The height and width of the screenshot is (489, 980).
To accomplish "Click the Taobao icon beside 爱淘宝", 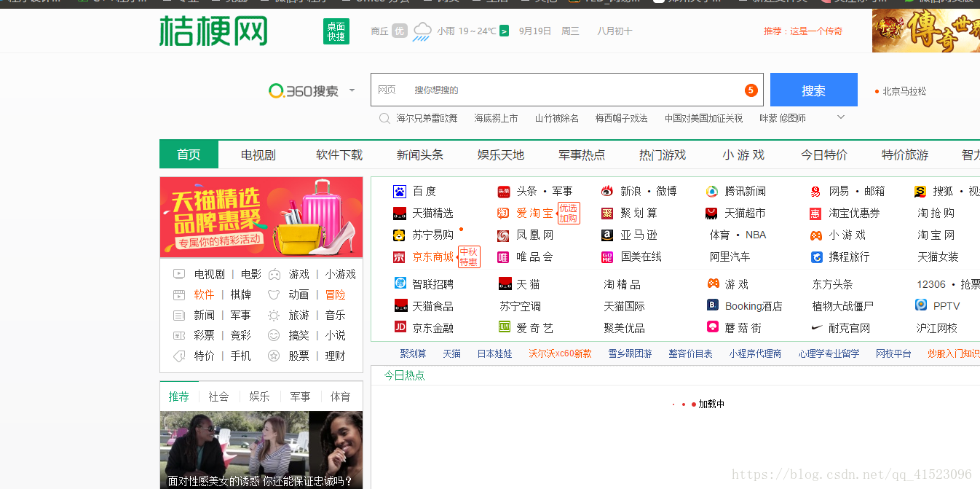I will [503, 214].
